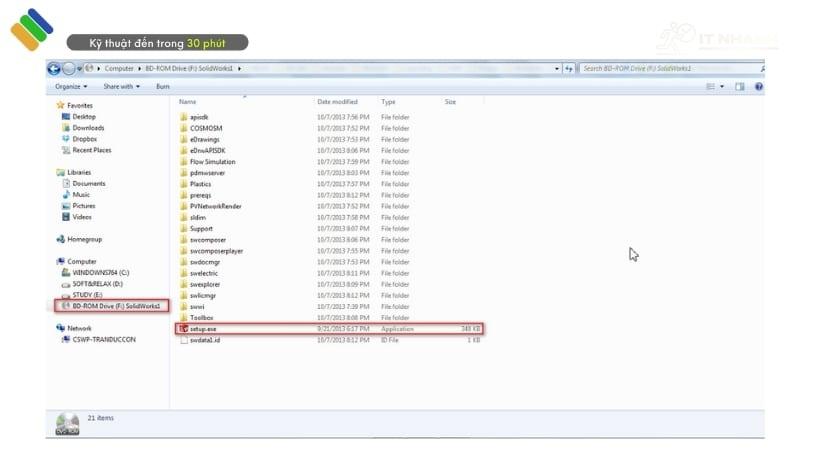This screenshot has height=450, width=820.
Task: Toggle the preview pane icon
Action: coord(740,87)
